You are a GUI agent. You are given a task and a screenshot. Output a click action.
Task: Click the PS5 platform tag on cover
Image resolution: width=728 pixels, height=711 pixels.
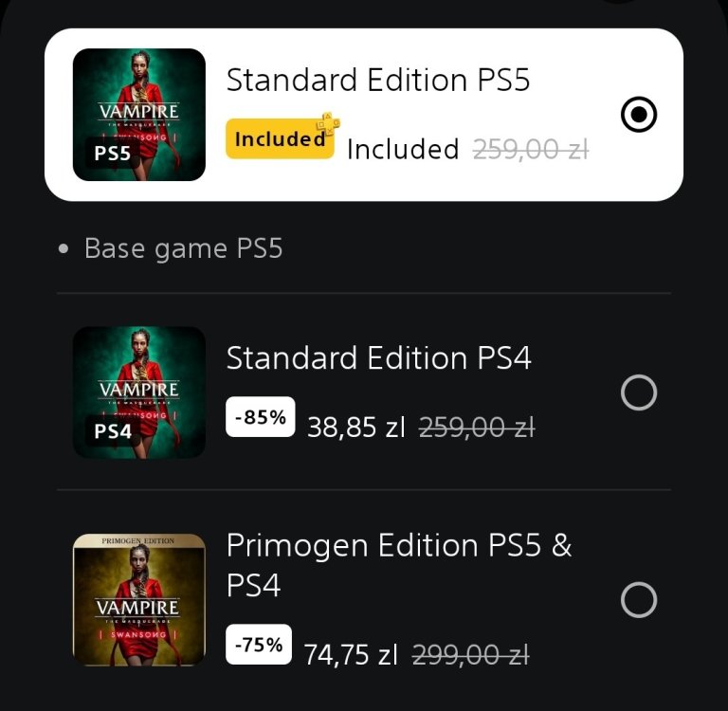click(x=112, y=153)
